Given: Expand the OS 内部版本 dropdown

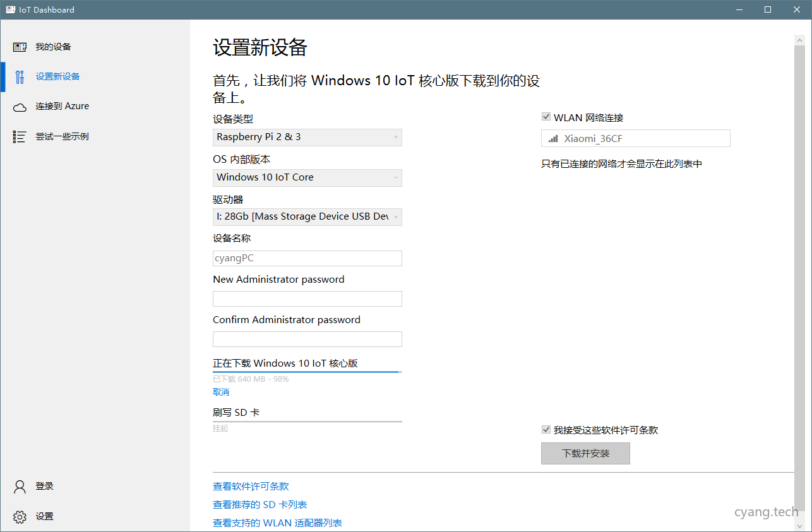Looking at the screenshot, I should 307,177.
